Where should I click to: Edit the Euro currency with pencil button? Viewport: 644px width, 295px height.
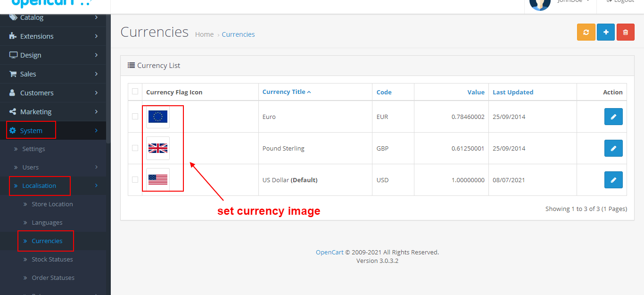pos(613,117)
